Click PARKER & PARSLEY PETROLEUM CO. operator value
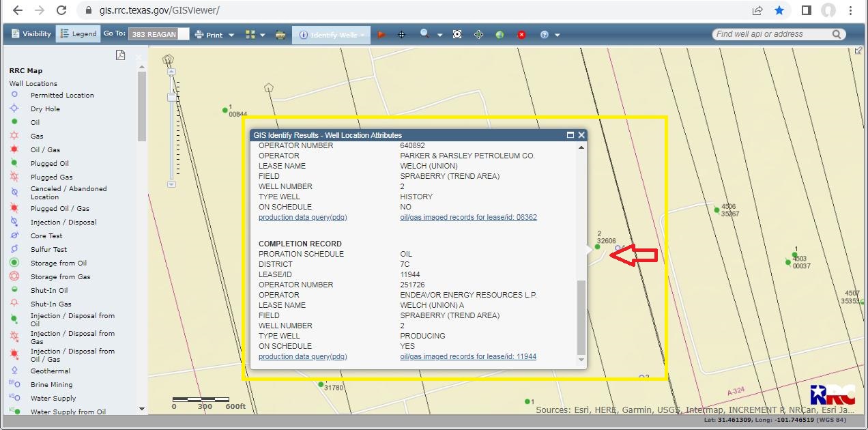 tap(467, 156)
